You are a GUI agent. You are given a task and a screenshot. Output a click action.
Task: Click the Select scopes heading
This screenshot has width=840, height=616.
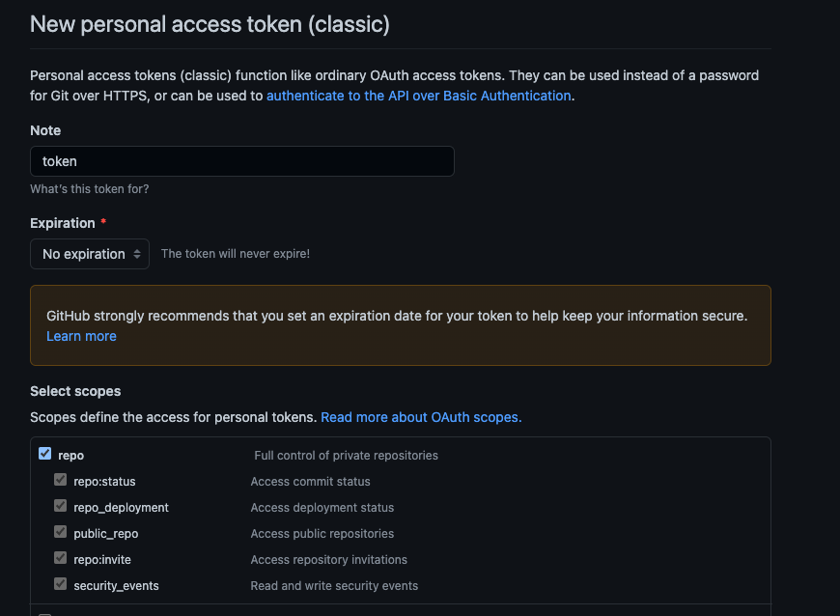tap(75, 391)
